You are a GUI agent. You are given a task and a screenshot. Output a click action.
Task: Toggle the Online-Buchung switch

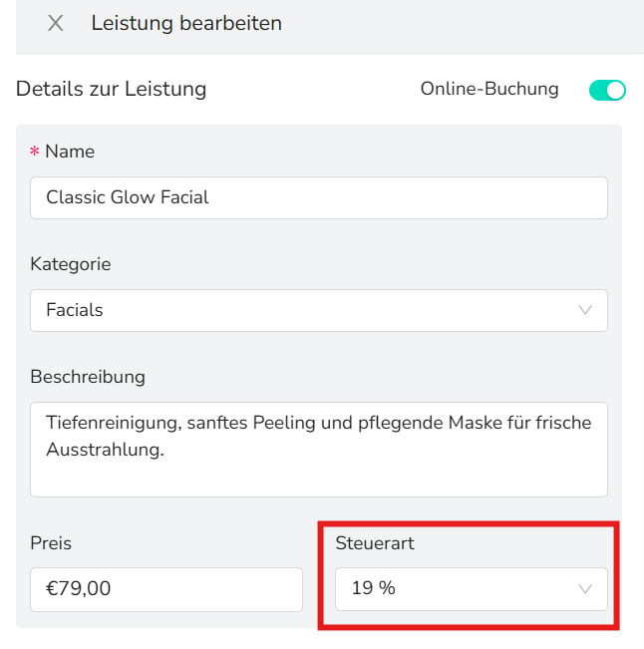[x=606, y=90]
